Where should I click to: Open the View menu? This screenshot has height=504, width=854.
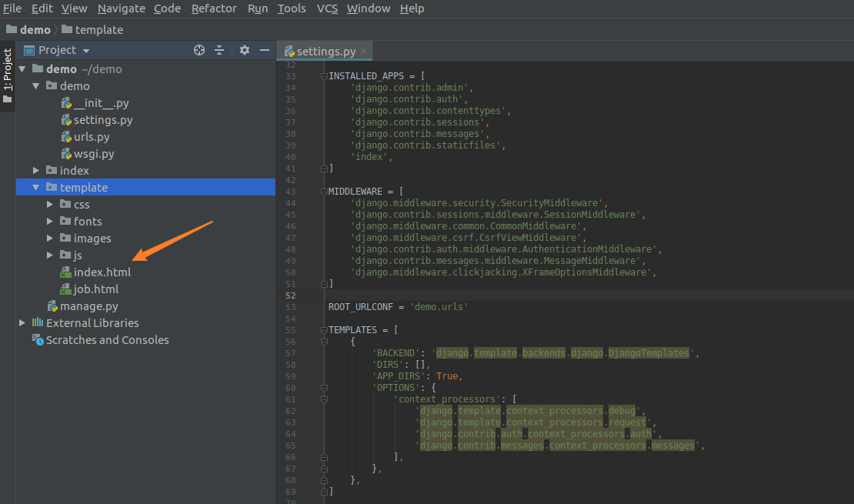coord(74,8)
